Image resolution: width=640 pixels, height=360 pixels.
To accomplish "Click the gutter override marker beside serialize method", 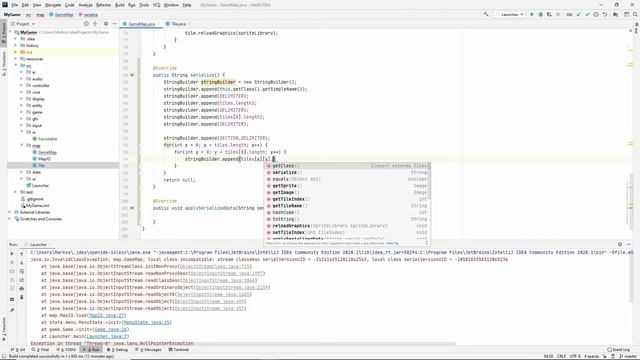I will click(x=132, y=75).
